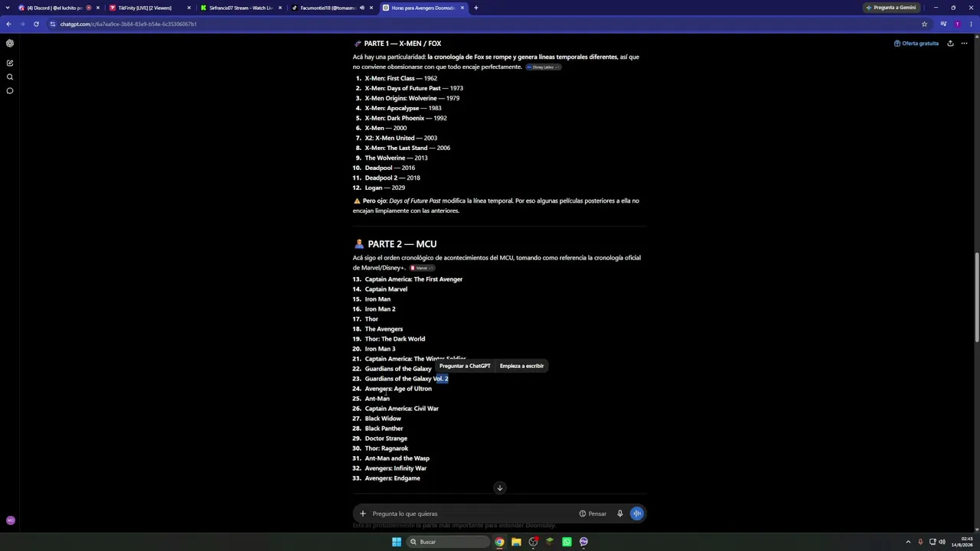
Task: Open the circle icon below sidebar search
Action: [x=10, y=90]
